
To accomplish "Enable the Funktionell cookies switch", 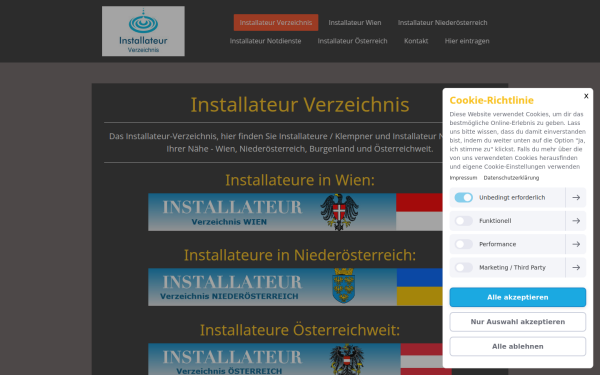I will [463, 221].
